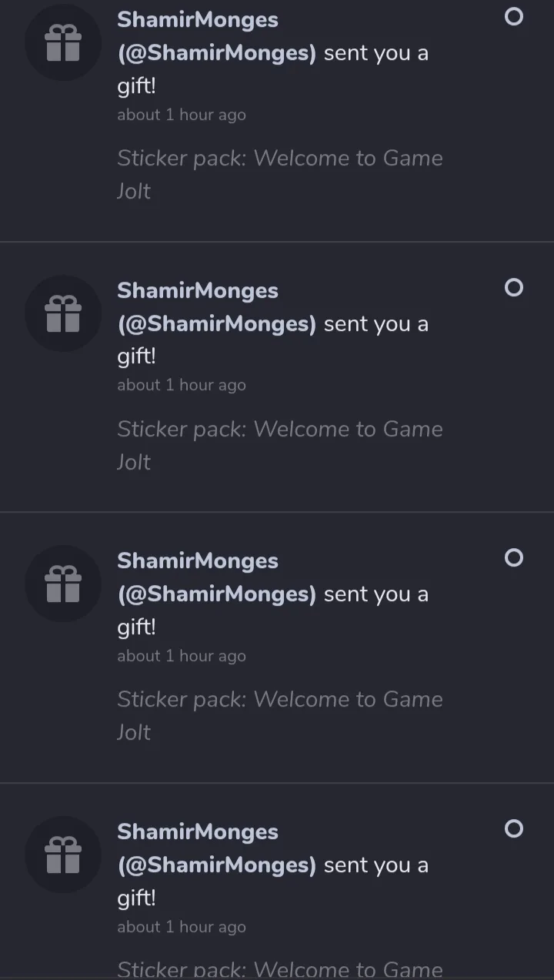
Task: Click the second notification's 'about 1 hour ago' timestamp
Action: (182, 385)
